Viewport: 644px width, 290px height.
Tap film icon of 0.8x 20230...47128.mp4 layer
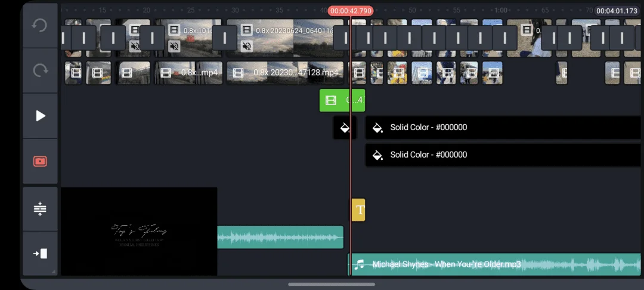coord(238,73)
